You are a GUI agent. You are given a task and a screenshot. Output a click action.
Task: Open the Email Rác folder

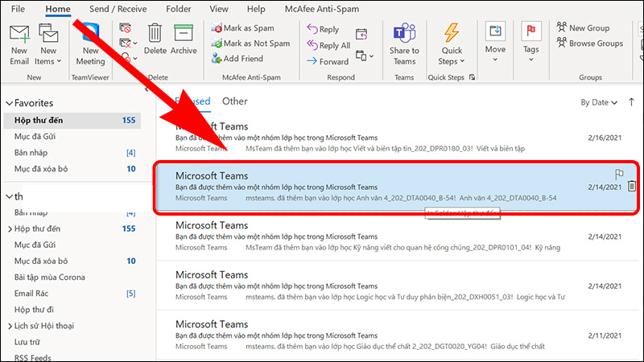click(x=72, y=294)
